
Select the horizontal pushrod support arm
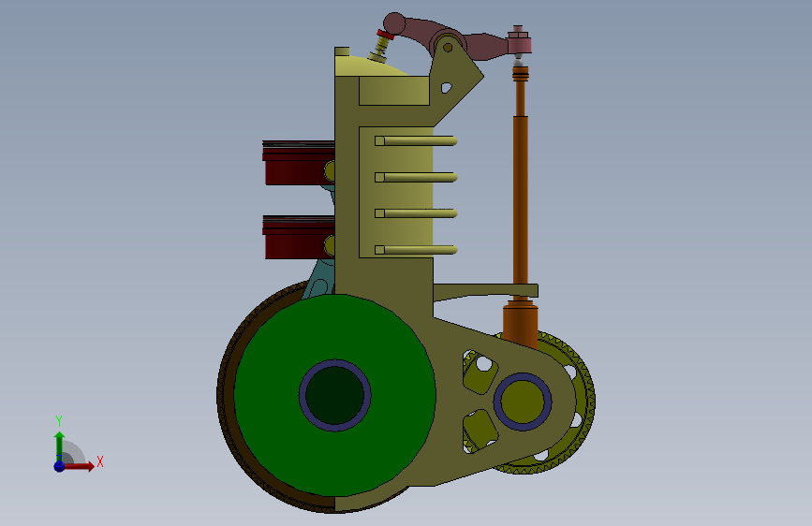point(486,291)
